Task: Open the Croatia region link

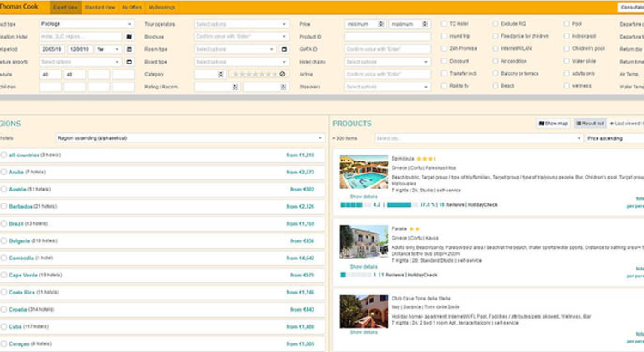Action: [18, 310]
